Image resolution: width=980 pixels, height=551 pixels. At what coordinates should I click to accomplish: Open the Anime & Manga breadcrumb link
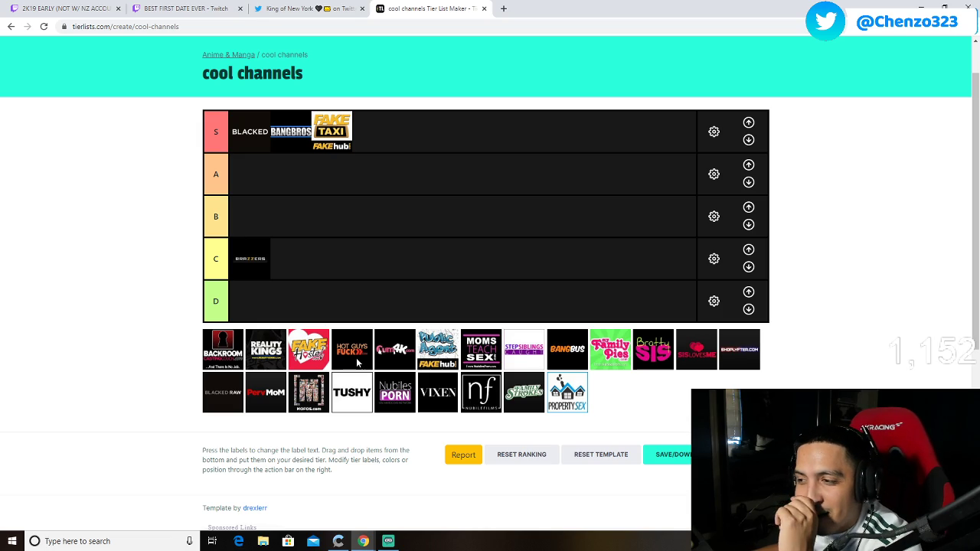point(228,54)
